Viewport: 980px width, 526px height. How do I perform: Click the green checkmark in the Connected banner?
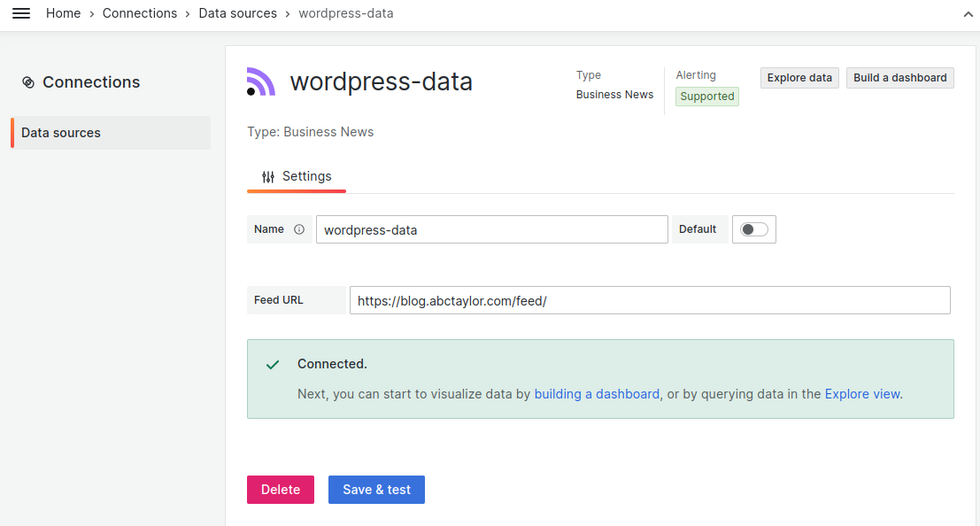click(x=273, y=364)
